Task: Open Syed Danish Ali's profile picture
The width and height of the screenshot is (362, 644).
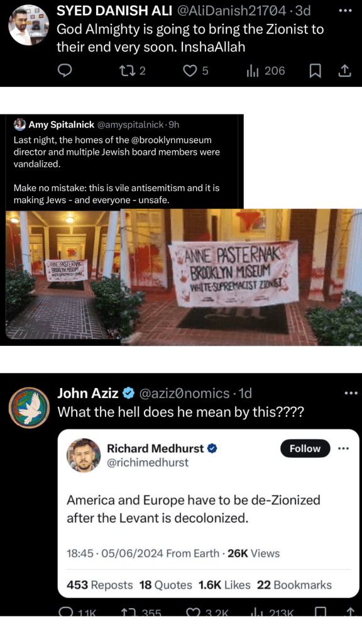Action: point(29,25)
